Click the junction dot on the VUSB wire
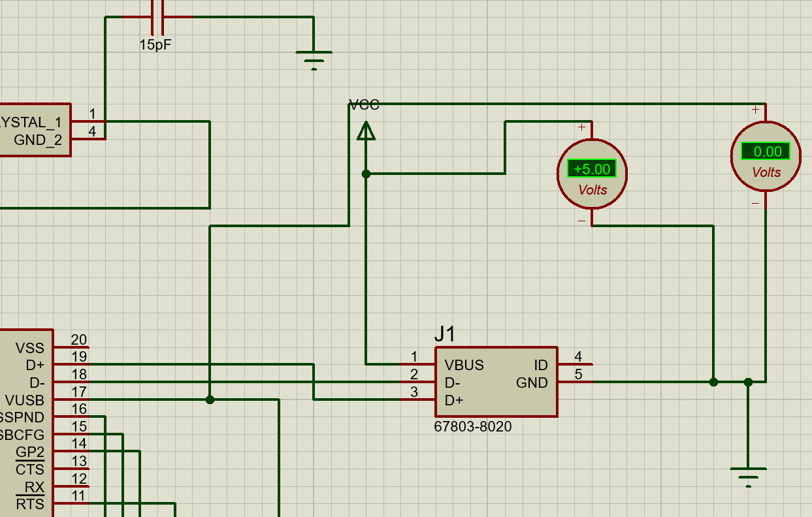The image size is (812, 517). point(210,399)
